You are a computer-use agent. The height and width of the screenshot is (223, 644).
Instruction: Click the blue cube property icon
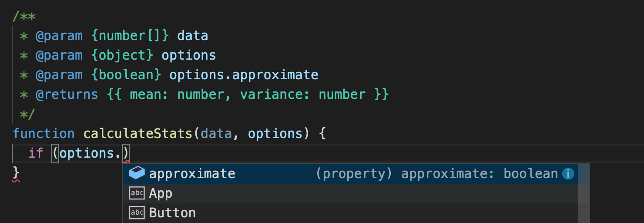(137, 173)
